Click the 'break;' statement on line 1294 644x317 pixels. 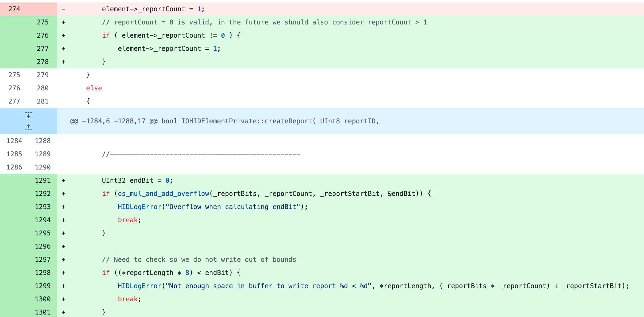[129, 220]
